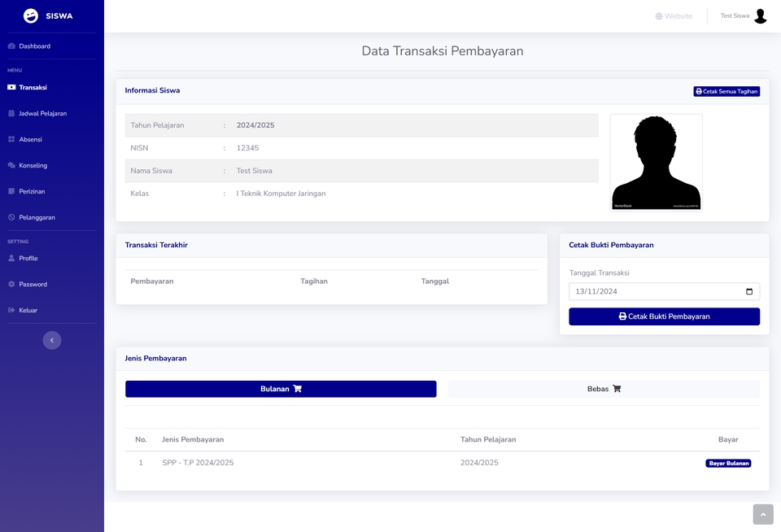The height and width of the screenshot is (532, 781).
Task: Click the Konseling chat icon
Action: tap(11, 165)
